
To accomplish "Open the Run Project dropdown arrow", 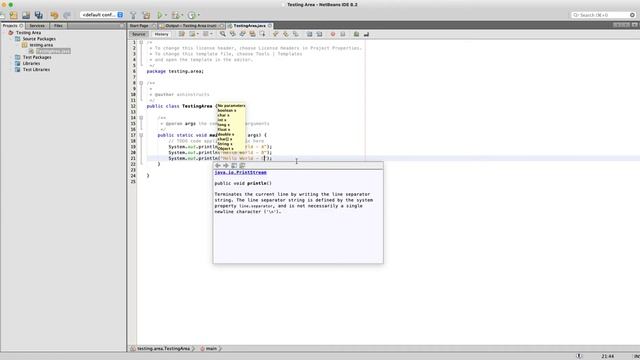I will coord(166,15).
